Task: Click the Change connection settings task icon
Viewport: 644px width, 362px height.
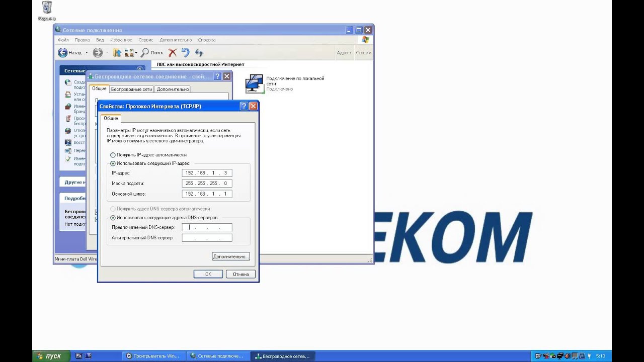Action: 68,159
